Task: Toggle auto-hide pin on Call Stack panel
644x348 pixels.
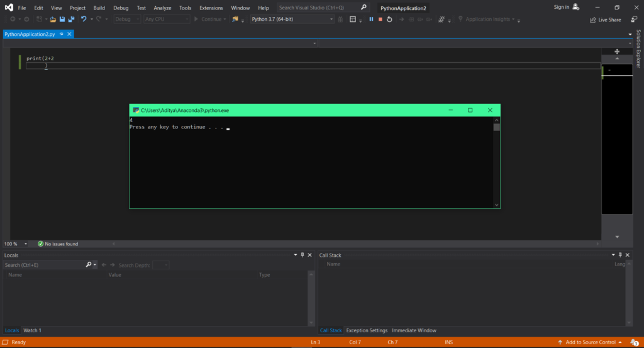Action: coord(620,255)
